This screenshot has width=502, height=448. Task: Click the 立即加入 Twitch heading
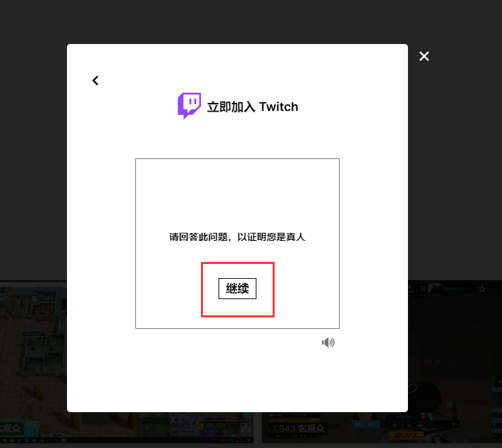(252, 107)
